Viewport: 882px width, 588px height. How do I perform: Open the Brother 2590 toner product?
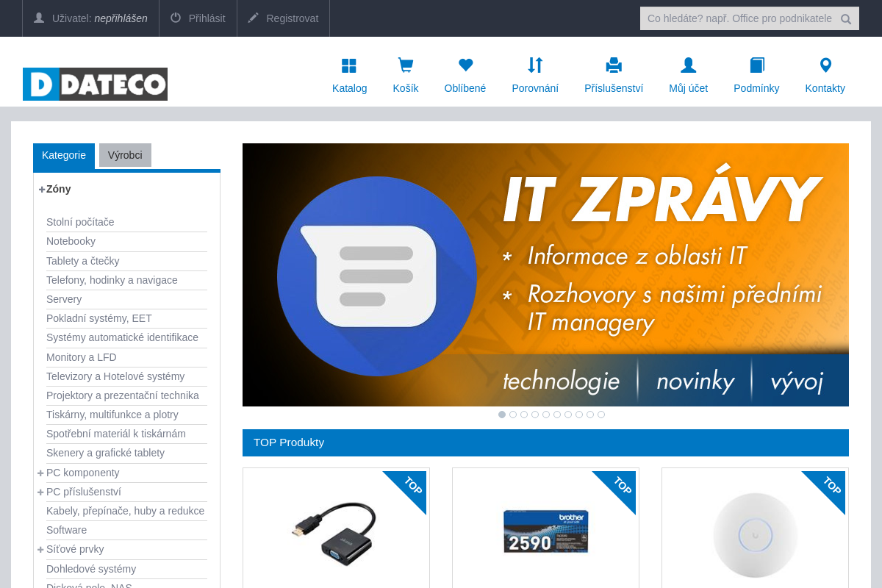click(546, 531)
